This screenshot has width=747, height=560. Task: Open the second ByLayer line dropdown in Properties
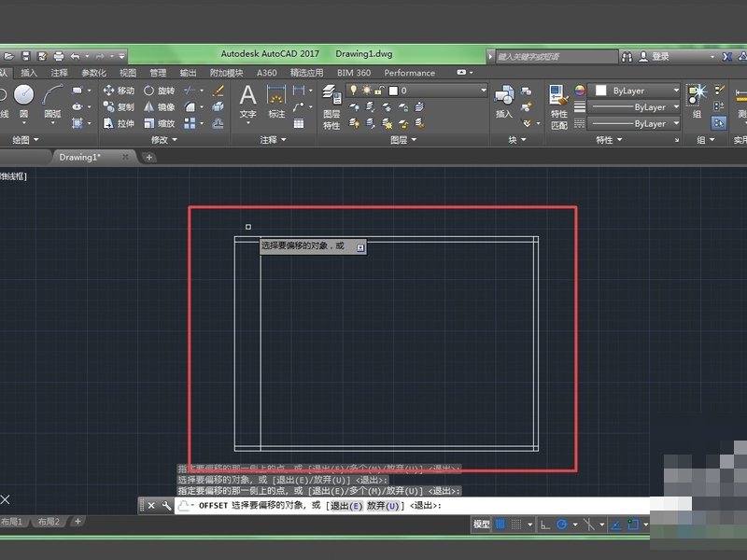[675, 123]
